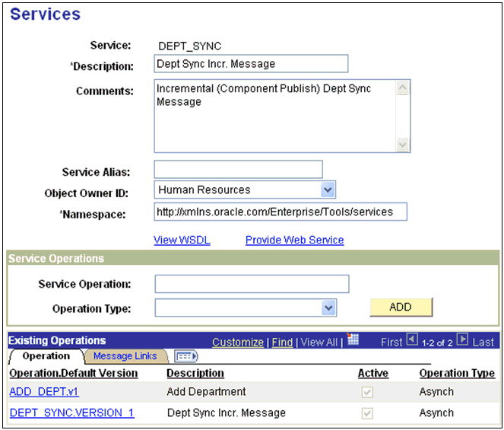Click the Provide Web Service link

(294, 240)
